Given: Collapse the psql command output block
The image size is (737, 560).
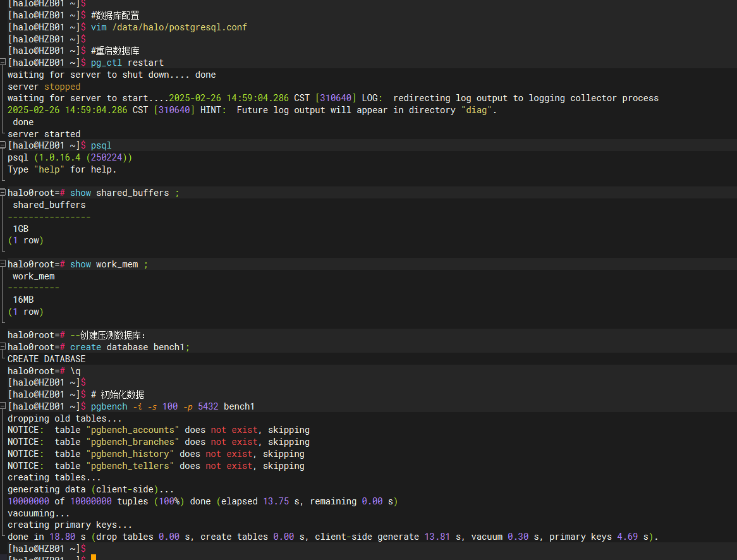Looking at the screenshot, I should pyautogui.click(x=3, y=145).
